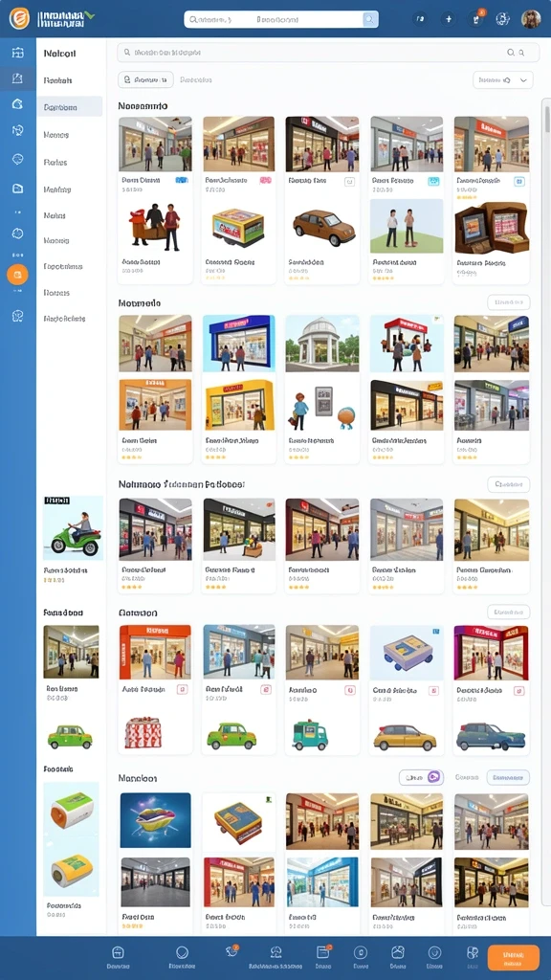Click the dark-highlighted second icon in the blue sidebar

[17, 78]
